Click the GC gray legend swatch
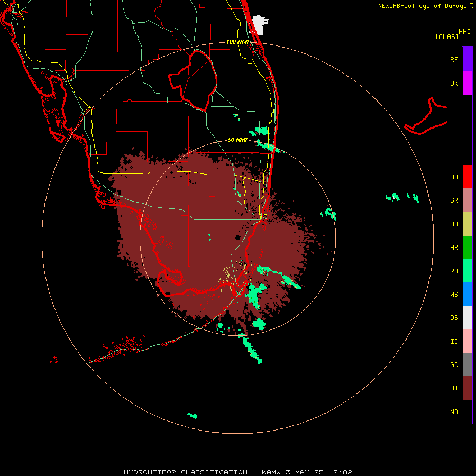Viewport: 476px width, 476px height. click(x=467, y=364)
